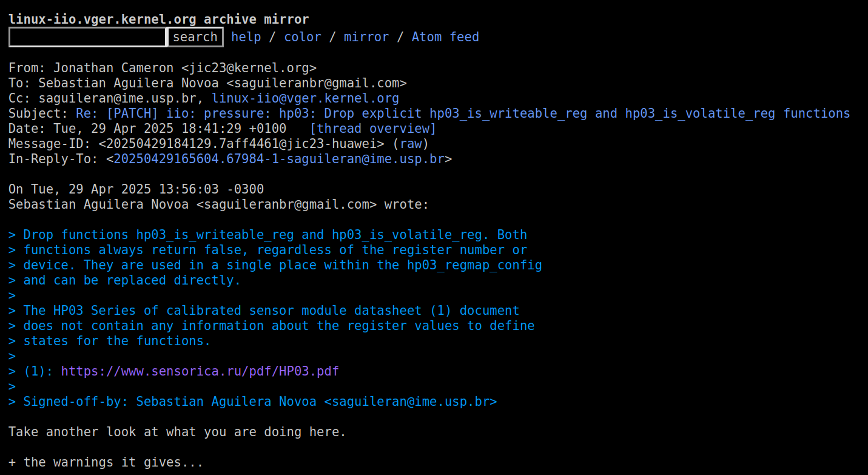Click the 'Take another look' reply line
Viewport: 868px width, 475px height.
coord(177,432)
